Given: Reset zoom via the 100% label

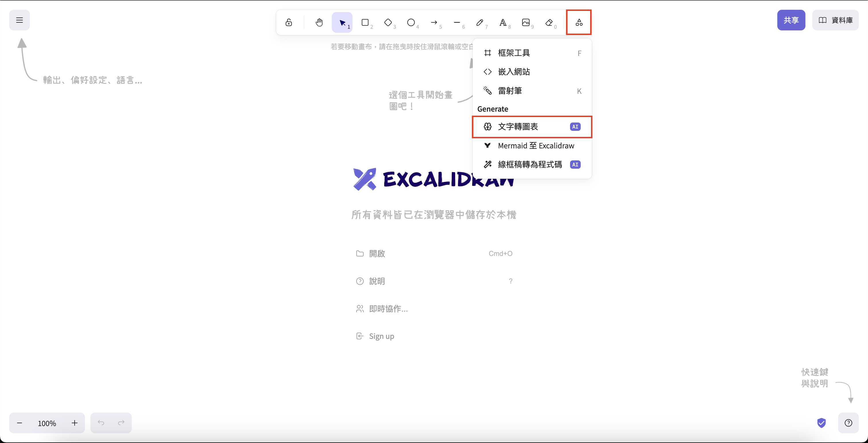Looking at the screenshot, I should pos(47,423).
